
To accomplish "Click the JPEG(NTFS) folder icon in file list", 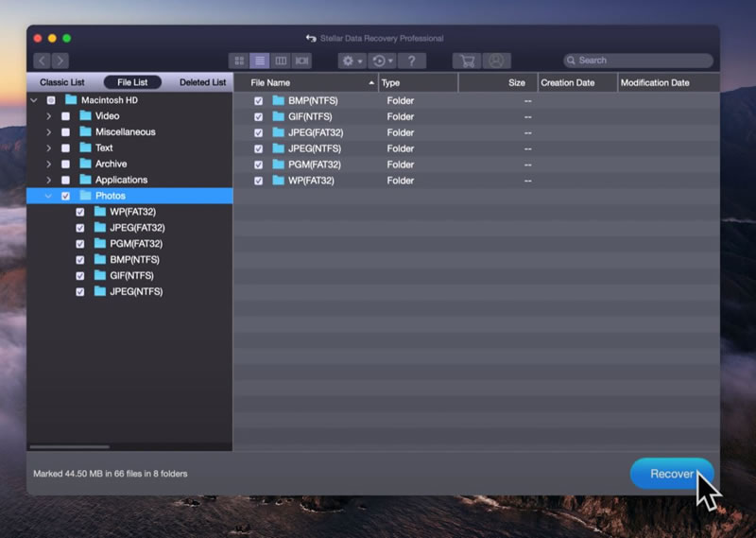I will tap(278, 148).
